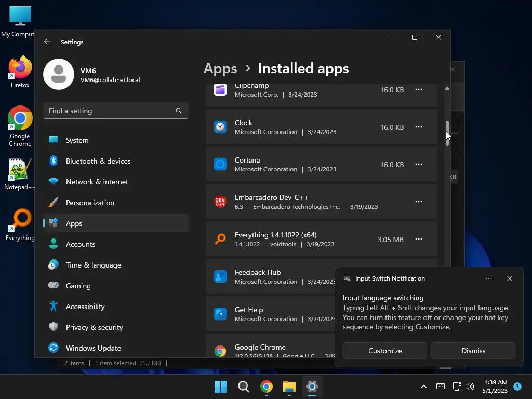Open Bluetooth & devices settings

point(116,161)
